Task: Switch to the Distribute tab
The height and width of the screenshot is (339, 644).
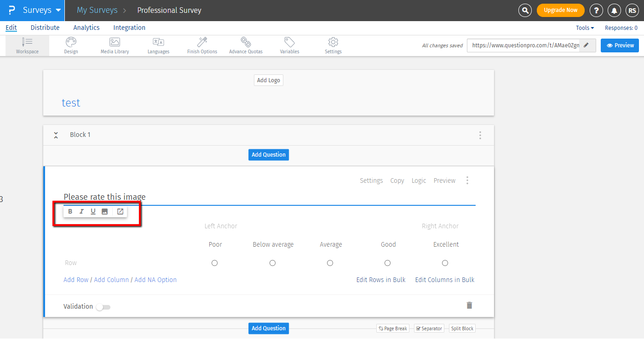Action: tap(45, 28)
